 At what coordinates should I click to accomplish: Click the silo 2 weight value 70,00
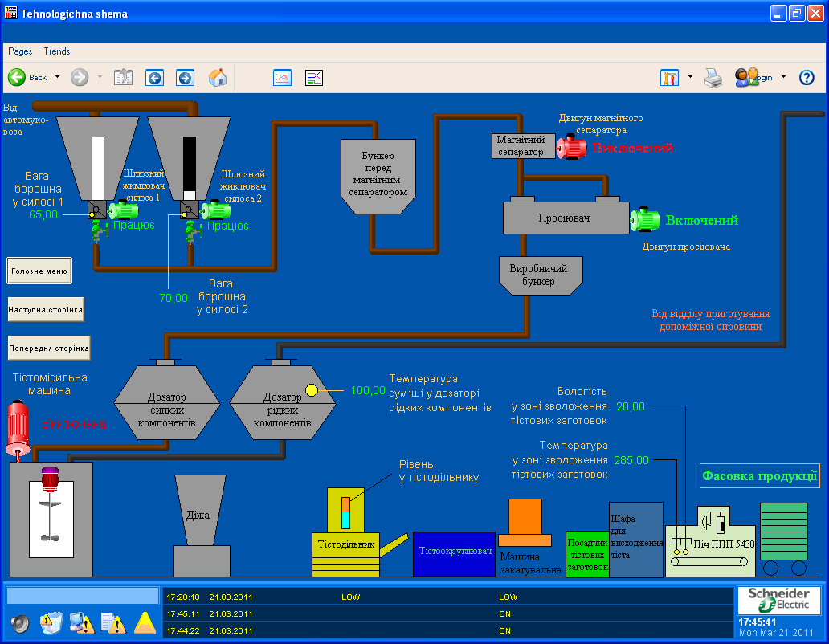(174, 298)
